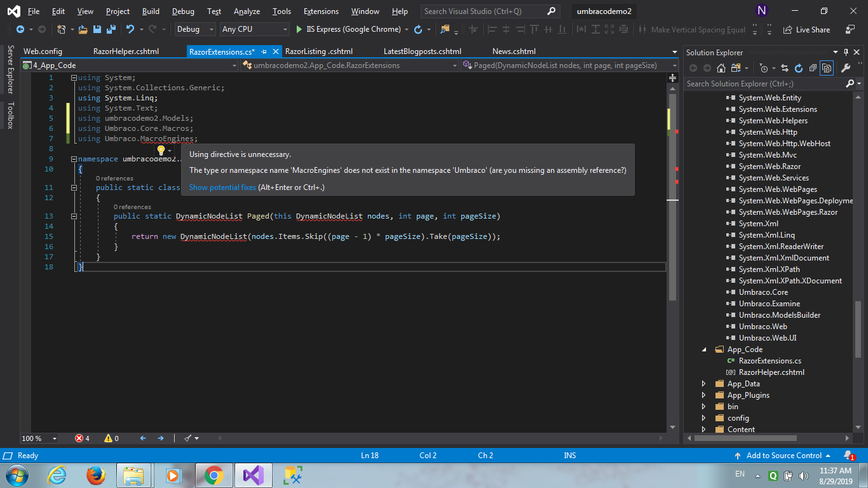Screen dimensions: 868x488
Task: Expand the config folder node
Action: click(x=703, y=418)
